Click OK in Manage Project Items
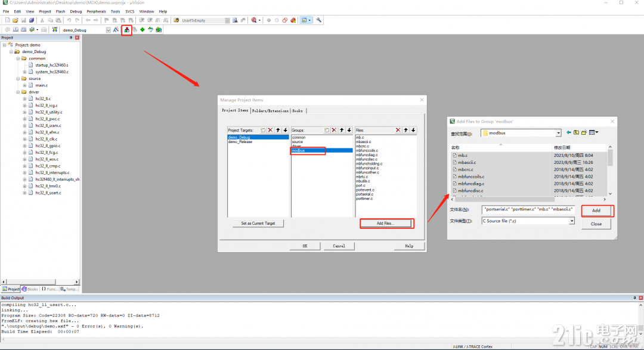The height and width of the screenshot is (350, 644). 305,246
